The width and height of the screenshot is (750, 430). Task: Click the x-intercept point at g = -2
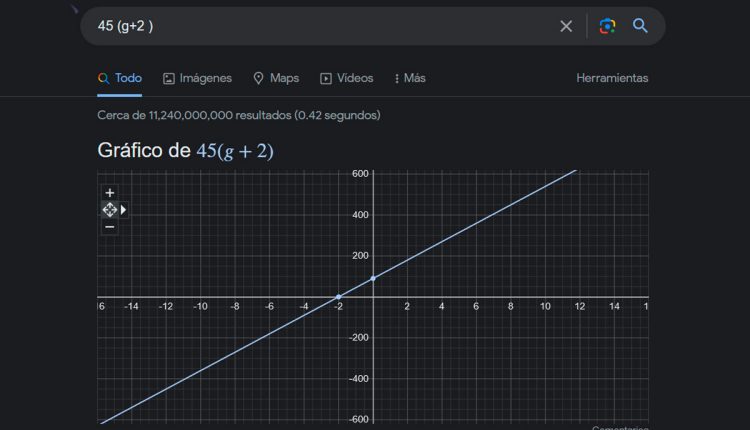click(x=338, y=297)
